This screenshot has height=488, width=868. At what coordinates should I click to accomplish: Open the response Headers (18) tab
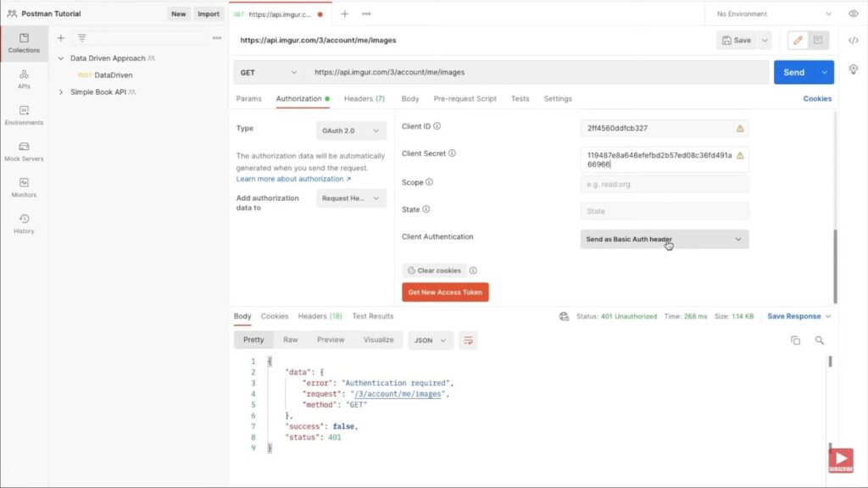point(320,316)
